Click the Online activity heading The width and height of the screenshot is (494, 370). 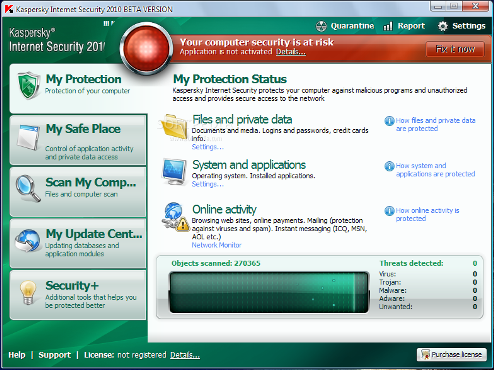(224, 209)
